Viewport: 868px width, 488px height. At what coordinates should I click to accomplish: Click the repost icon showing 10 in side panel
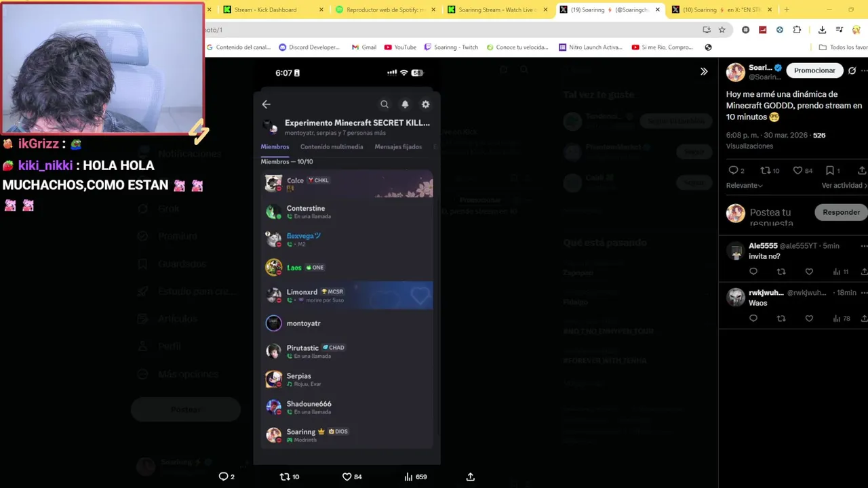(765, 171)
